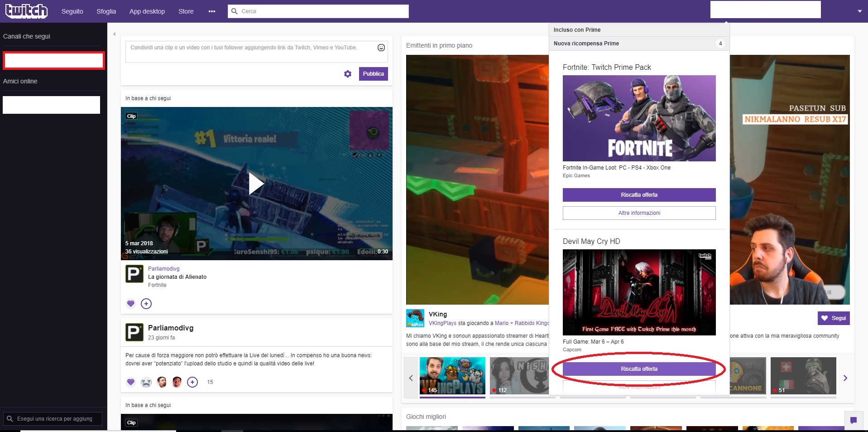Open the chat bubble icon bottom right
Image resolution: width=868 pixels, height=432 pixels.
854,420
